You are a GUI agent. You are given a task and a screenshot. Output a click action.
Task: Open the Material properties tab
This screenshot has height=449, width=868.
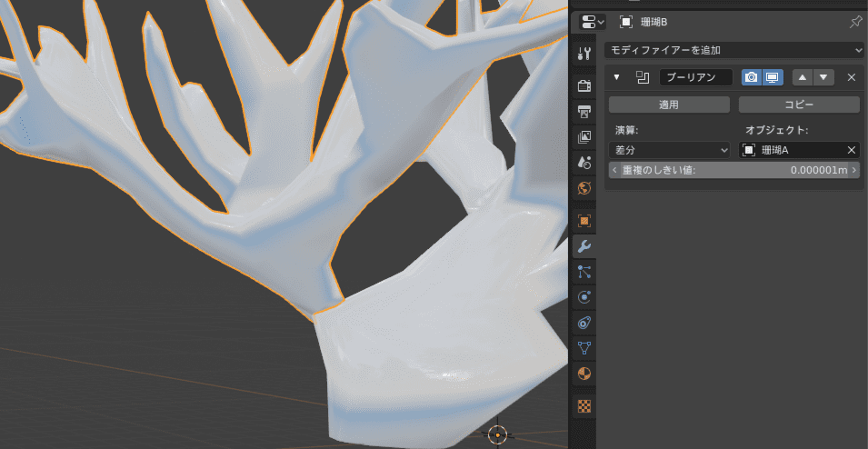pyautogui.click(x=584, y=374)
